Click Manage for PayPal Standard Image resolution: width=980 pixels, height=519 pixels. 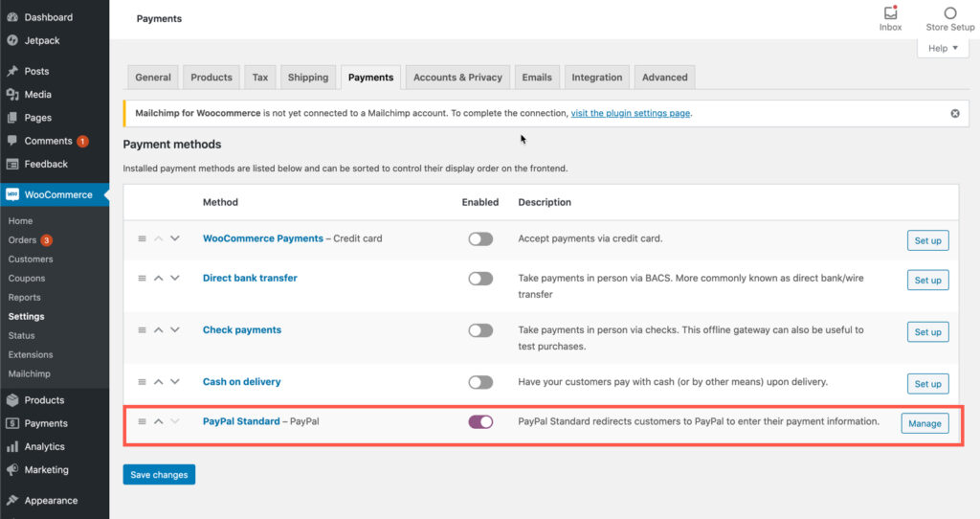click(924, 423)
